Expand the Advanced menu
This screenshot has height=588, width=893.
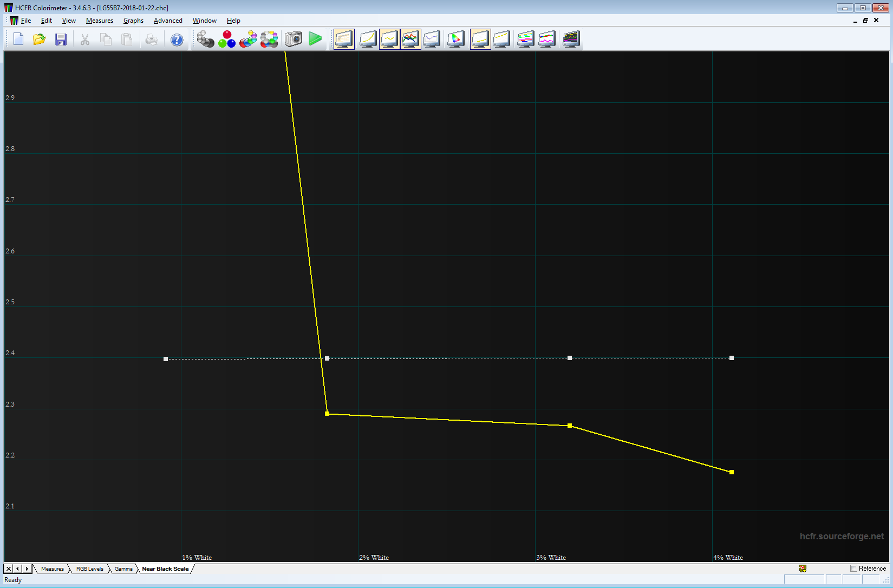pos(168,21)
